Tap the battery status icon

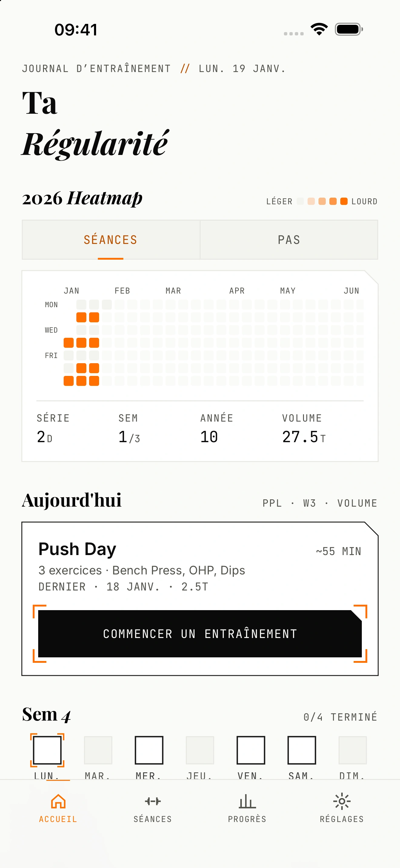click(349, 29)
